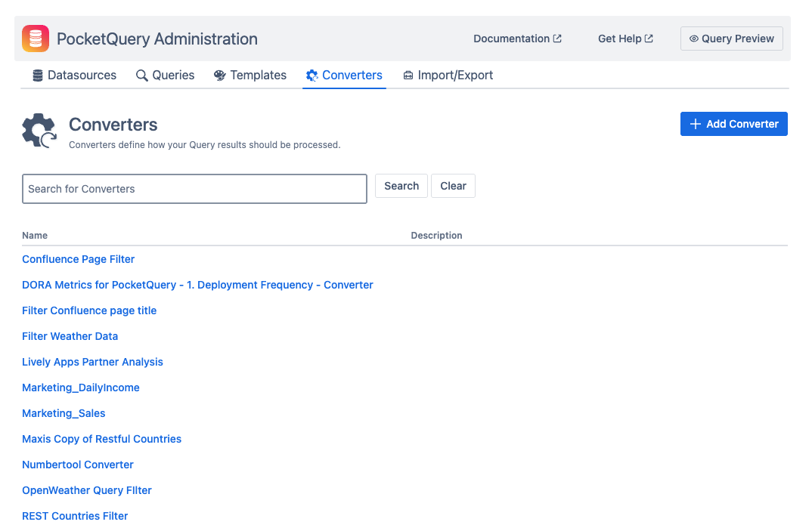This screenshot has width=812, height=528.
Task: Select the Import/Export icon
Action: click(409, 75)
